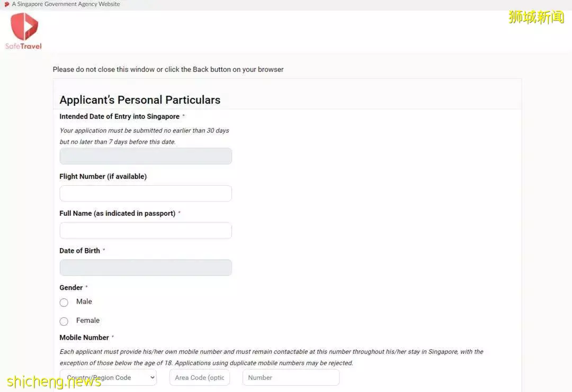Screen dimensions: 572x392
Task: Click the SafeTravel shield logo
Action: tap(24, 26)
